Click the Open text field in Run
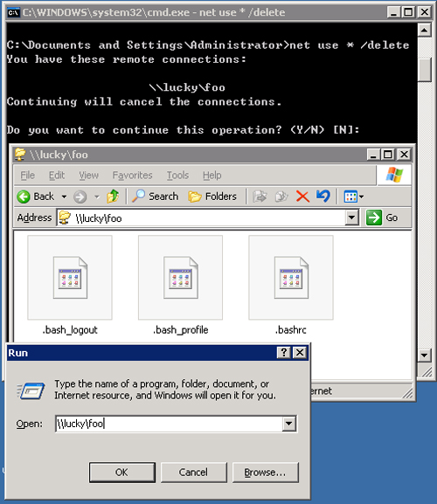The width and height of the screenshot is (437, 504). (170, 424)
